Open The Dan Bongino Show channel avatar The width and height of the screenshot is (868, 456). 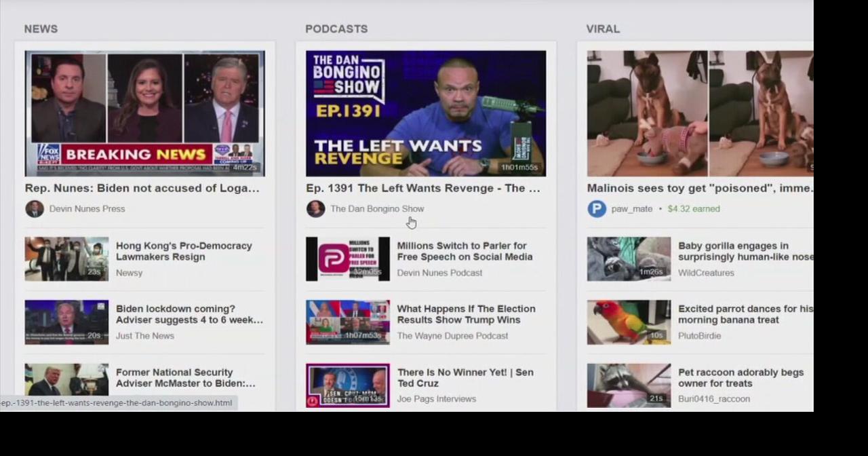pyautogui.click(x=315, y=209)
